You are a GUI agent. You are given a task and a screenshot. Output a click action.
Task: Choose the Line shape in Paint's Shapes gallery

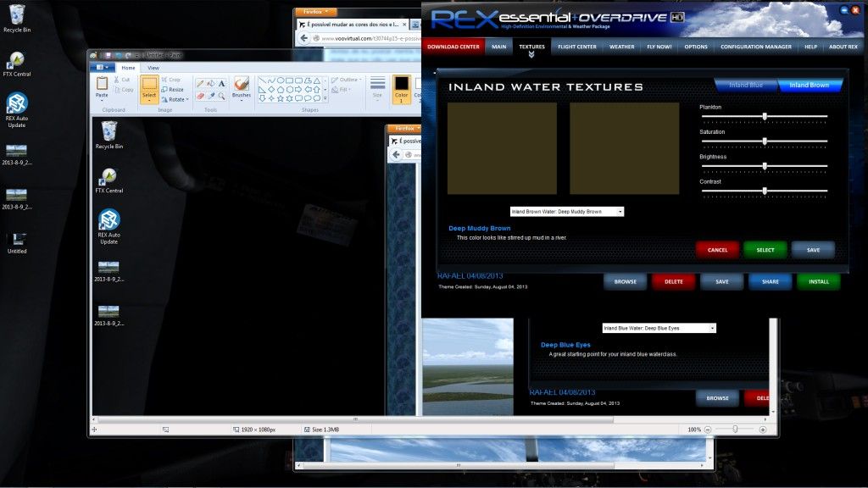263,80
